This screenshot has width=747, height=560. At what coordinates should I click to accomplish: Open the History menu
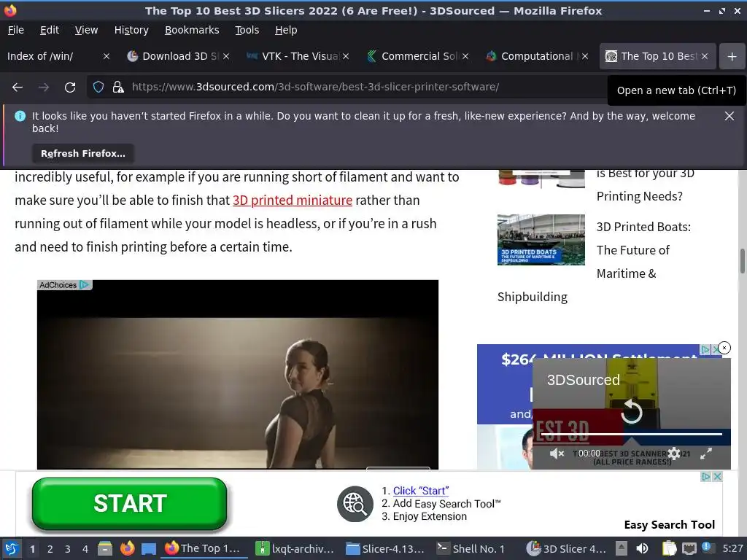tap(131, 30)
